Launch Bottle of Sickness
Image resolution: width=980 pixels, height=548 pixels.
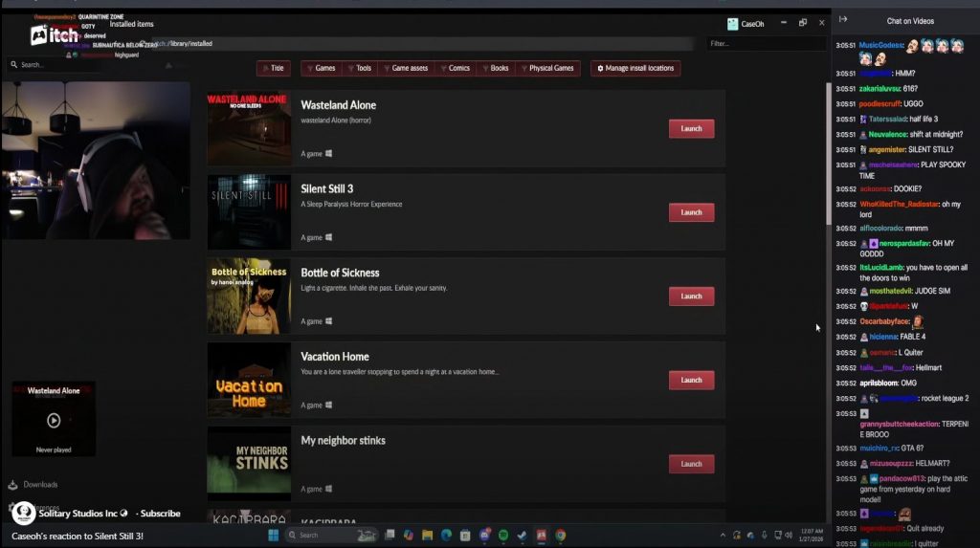[x=691, y=296]
